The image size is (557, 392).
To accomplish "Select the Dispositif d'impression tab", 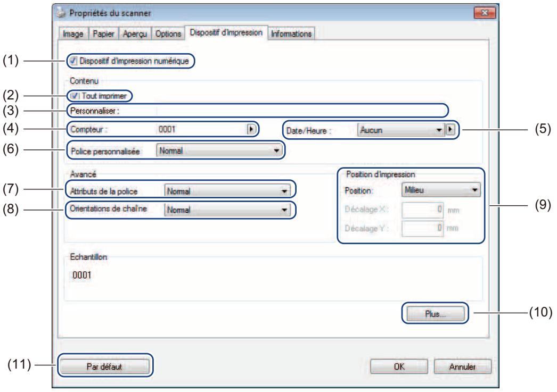I will pyautogui.click(x=226, y=32).
